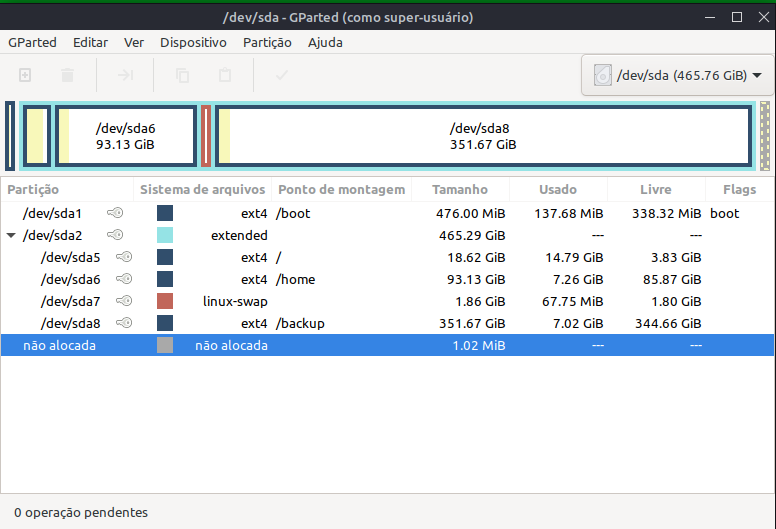
Task: Click the cyan extended swatch for /dev/sda2
Action: [x=165, y=235]
